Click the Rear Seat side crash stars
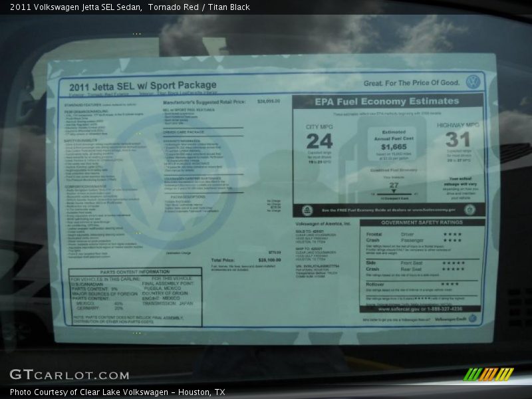Screen dimensions: 532x399 (454, 269)
